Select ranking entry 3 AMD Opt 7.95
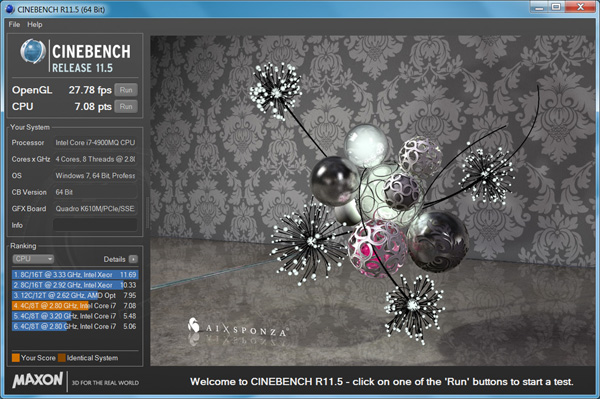Screen dimensions: 600x399 coord(75,295)
